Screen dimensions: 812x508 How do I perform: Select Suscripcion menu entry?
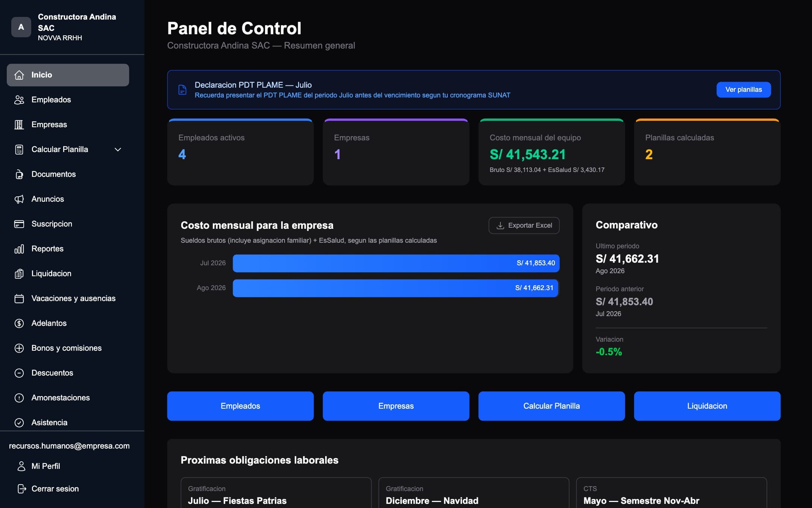tap(68, 224)
